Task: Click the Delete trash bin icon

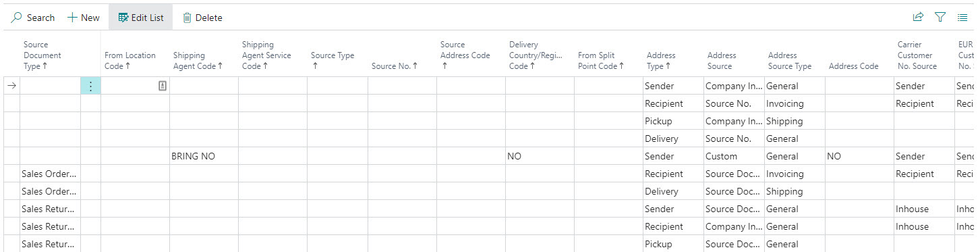Action: pyautogui.click(x=187, y=18)
